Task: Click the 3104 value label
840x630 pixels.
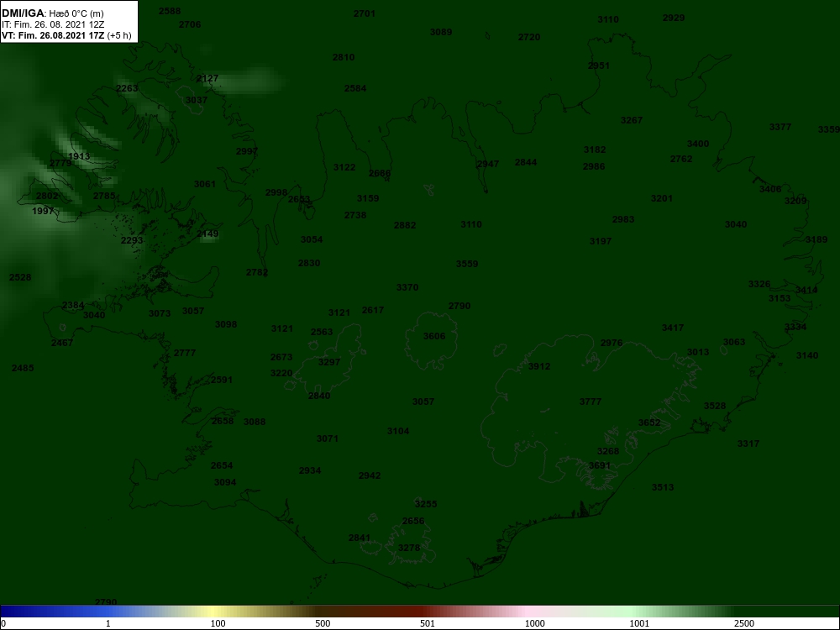Action: pos(398,431)
